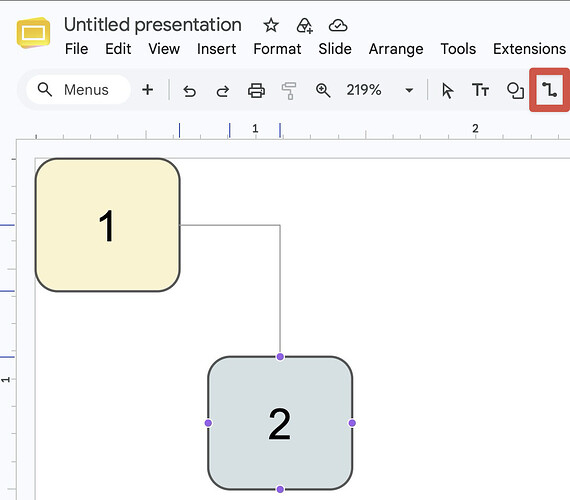The height and width of the screenshot is (500, 570).
Task: Choose the Select cursor tool
Action: point(447,91)
